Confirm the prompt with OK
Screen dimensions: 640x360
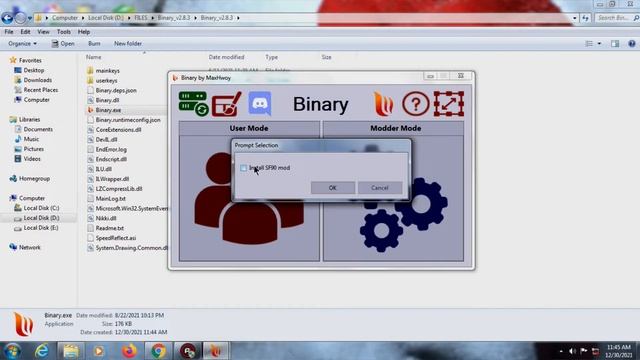(x=333, y=188)
